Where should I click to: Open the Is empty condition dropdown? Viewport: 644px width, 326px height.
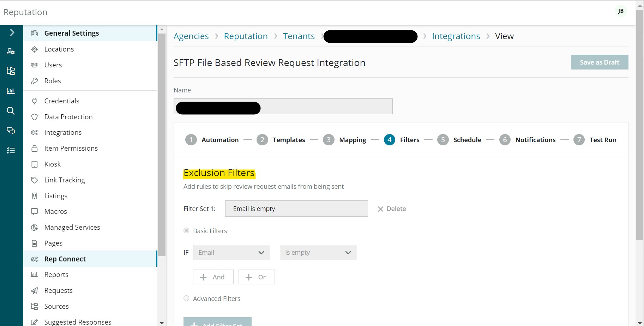pos(318,253)
